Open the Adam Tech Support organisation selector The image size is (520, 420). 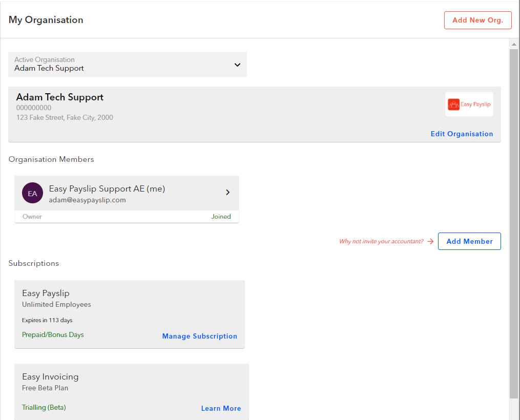127,64
